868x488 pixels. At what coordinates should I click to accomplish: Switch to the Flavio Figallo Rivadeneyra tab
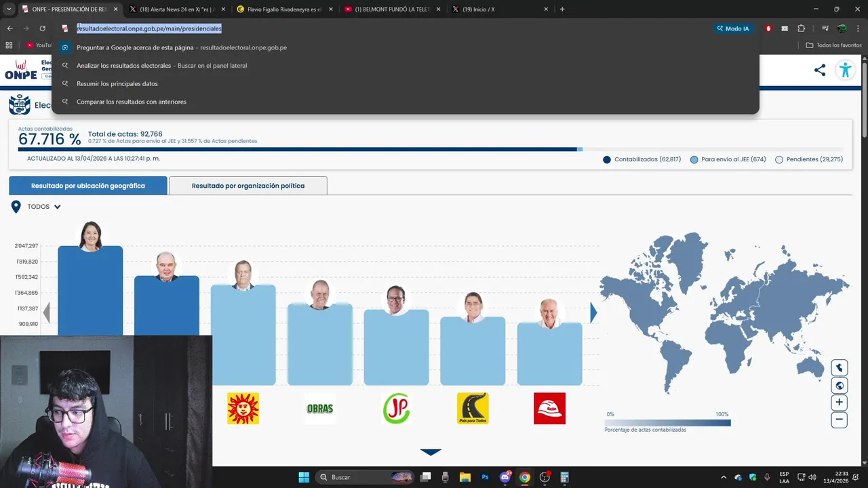click(x=284, y=9)
